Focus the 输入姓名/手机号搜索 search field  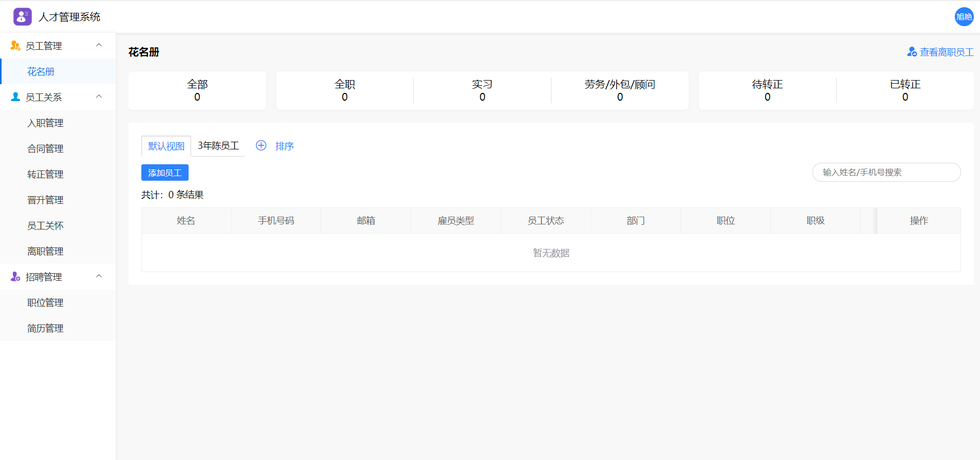[886, 172]
